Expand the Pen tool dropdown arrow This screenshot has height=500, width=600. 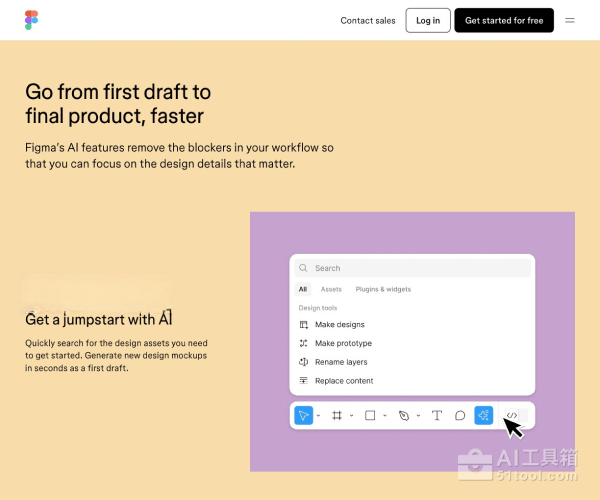pyautogui.click(x=418, y=416)
